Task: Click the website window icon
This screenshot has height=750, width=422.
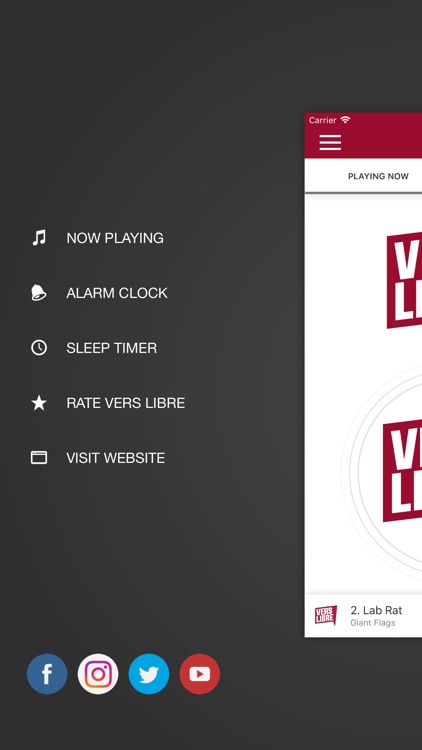Action: point(39,458)
